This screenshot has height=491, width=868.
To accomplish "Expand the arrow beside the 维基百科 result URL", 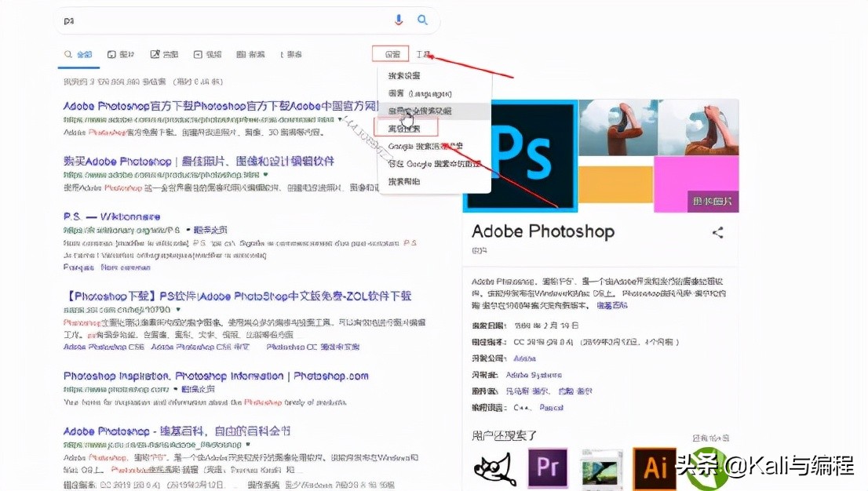I will (x=248, y=445).
